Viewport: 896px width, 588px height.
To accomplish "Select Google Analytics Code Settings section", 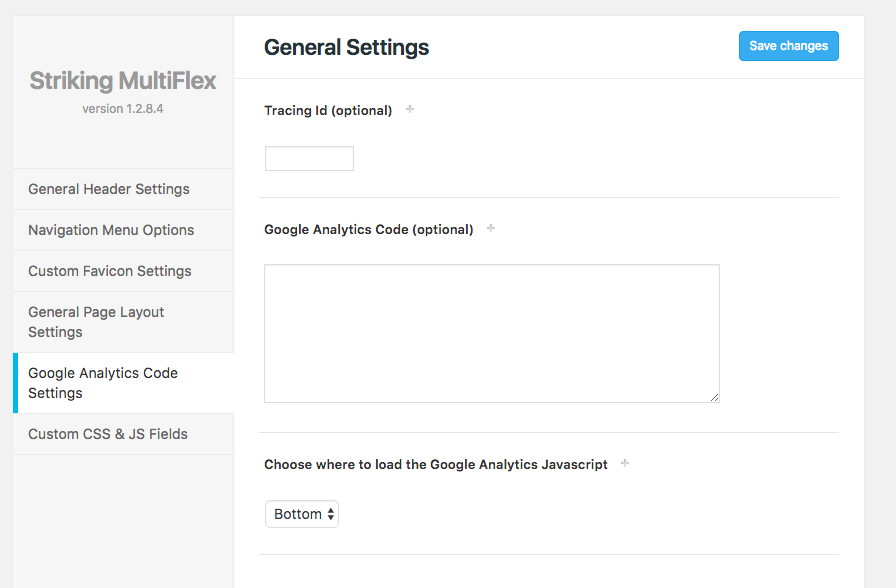I will (123, 383).
